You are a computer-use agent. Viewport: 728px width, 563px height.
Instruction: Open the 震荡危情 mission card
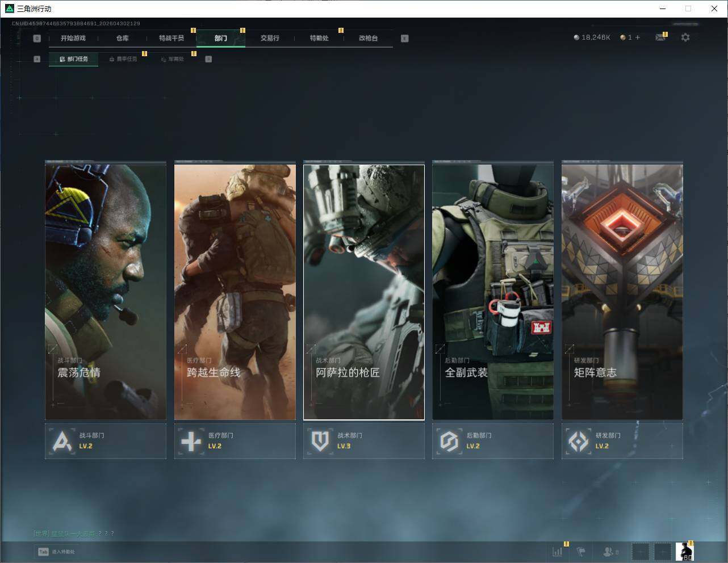pos(106,292)
